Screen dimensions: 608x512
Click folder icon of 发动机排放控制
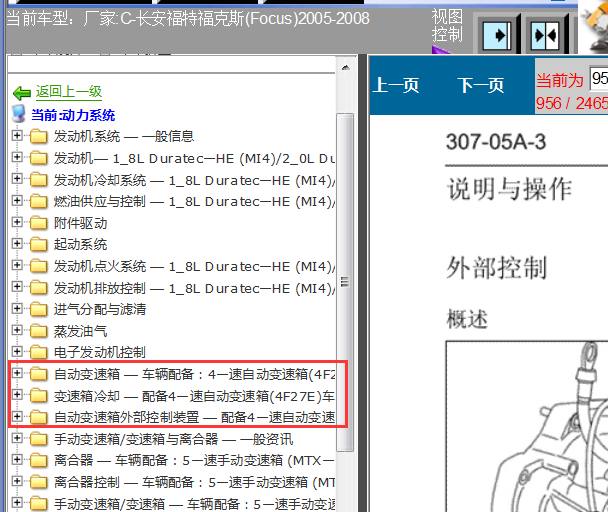pos(39,288)
